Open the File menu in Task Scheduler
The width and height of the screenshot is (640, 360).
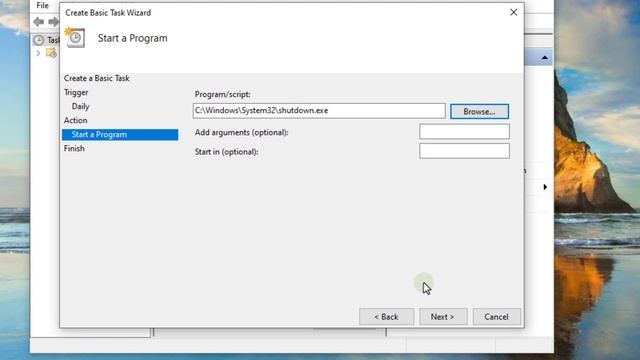pos(42,5)
